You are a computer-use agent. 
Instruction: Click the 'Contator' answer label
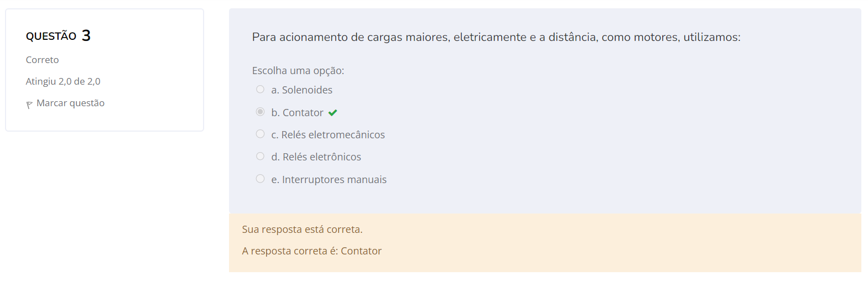coord(303,113)
